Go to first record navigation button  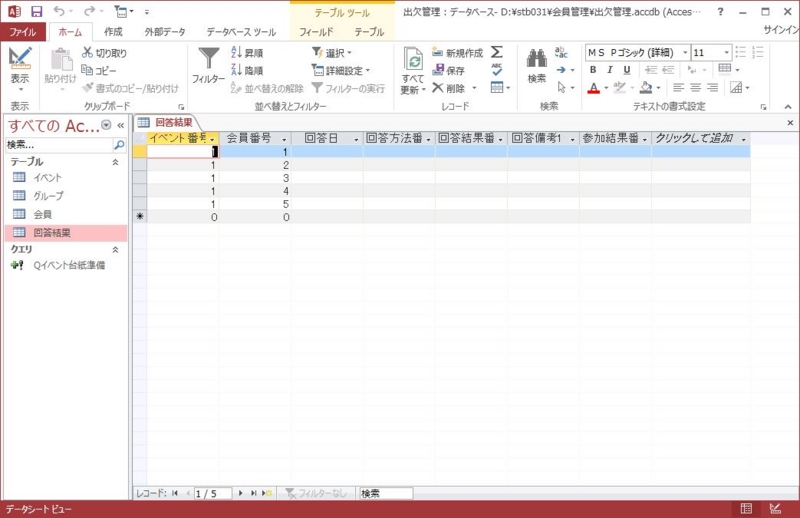click(175, 494)
